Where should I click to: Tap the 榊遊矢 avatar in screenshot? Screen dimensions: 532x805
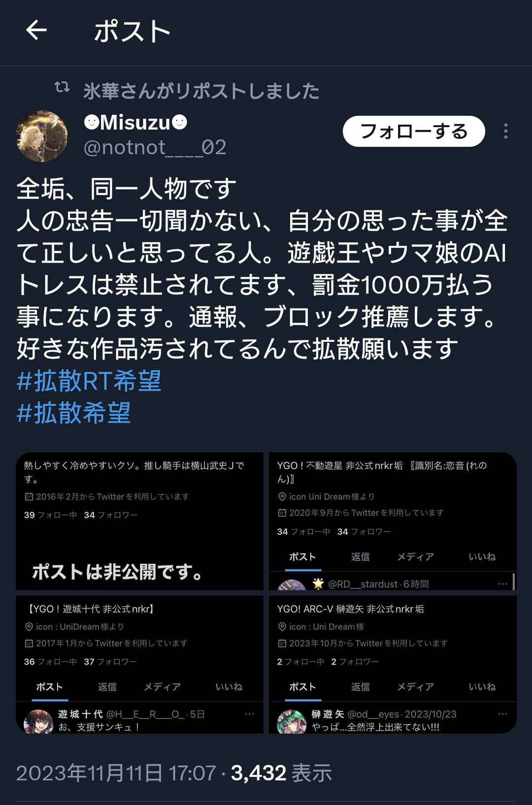pyautogui.click(x=292, y=721)
